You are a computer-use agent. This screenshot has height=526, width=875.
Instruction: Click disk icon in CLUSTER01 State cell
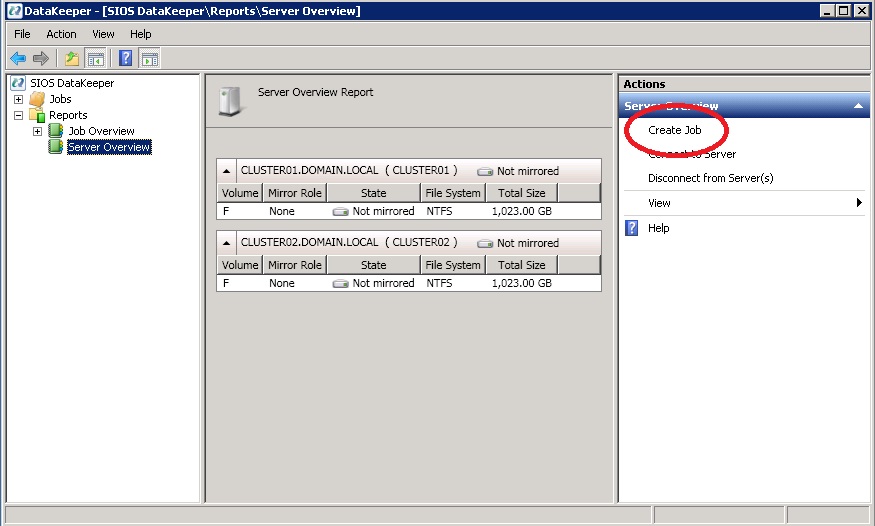tap(340, 211)
